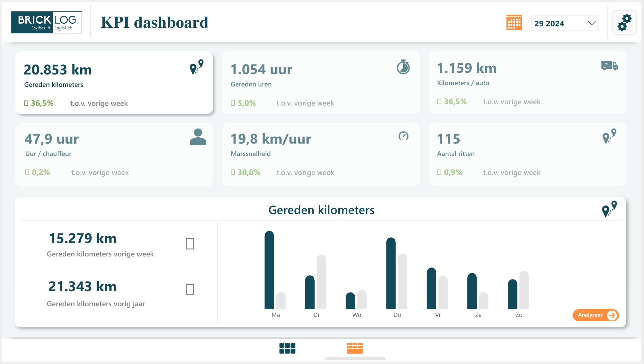The height and width of the screenshot is (364, 644).
Task: Select the 19,8 km/uur Marssnelheid card
Action: click(x=321, y=155)
